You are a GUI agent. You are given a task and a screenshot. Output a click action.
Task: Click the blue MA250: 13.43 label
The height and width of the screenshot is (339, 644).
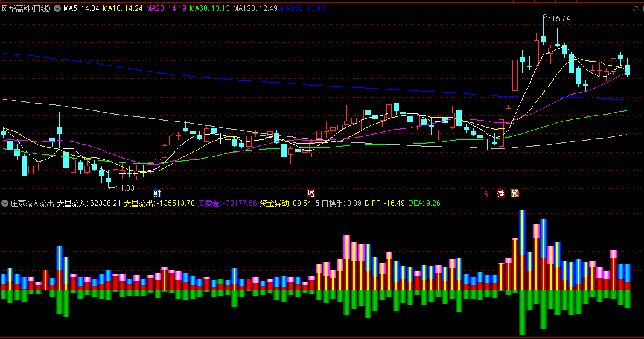(303, 8)
